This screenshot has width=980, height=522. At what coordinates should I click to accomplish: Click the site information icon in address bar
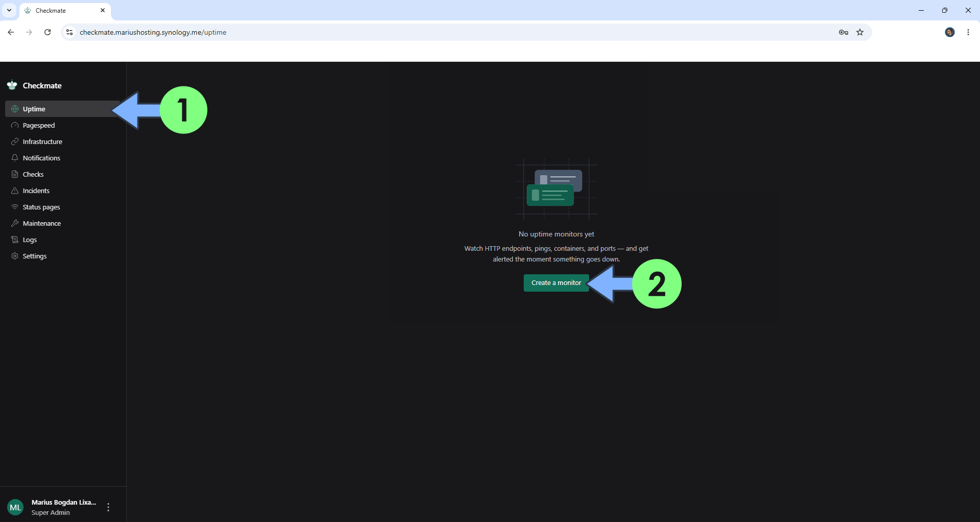[69, 32]
